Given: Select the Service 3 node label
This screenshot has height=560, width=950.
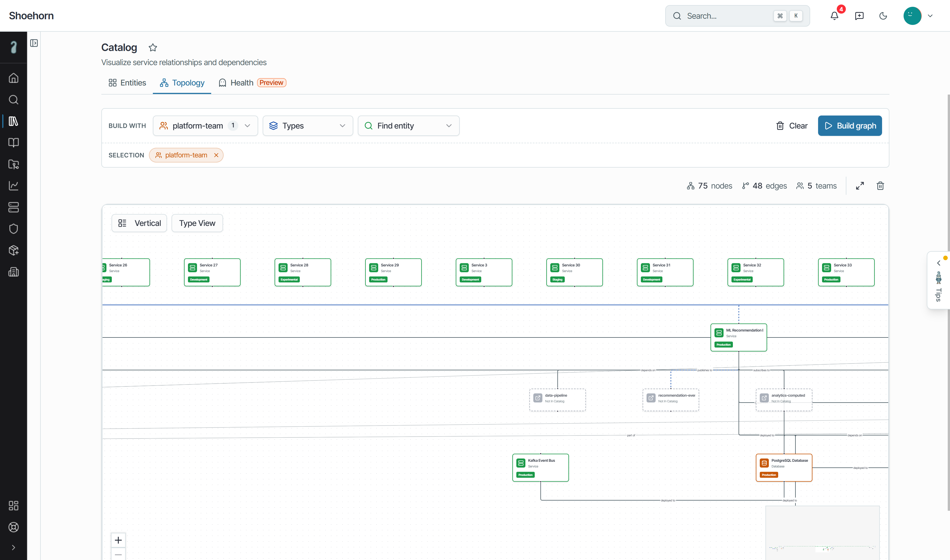Looking at the screenshot, I should coord(479,265).
